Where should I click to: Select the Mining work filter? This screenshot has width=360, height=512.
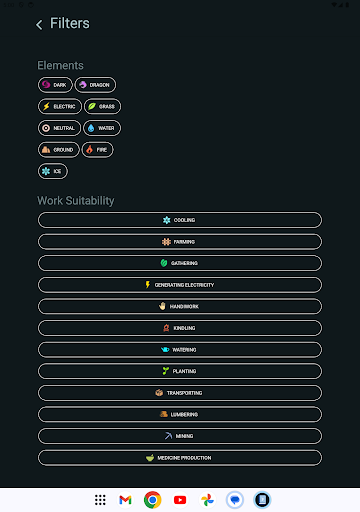click(180, 436)
